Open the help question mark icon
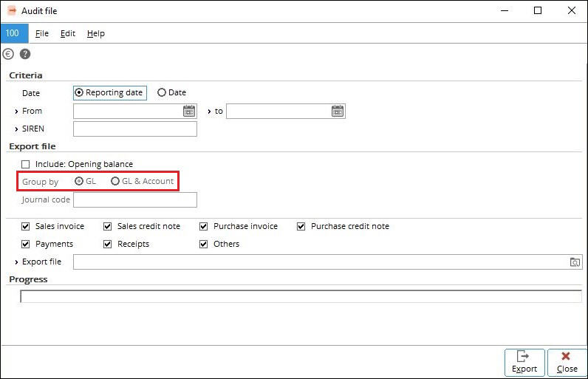This screenshot has height=379, width=588. point(25,55)
